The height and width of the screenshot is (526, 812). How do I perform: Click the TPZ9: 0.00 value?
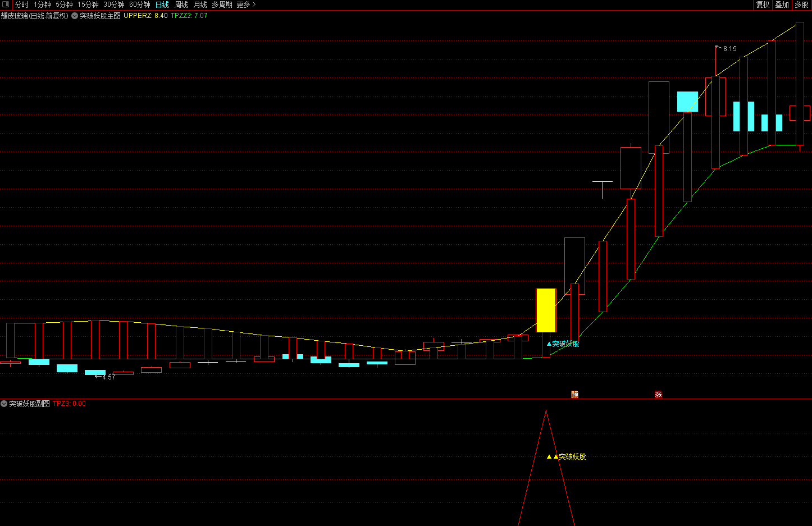[69, 404]
